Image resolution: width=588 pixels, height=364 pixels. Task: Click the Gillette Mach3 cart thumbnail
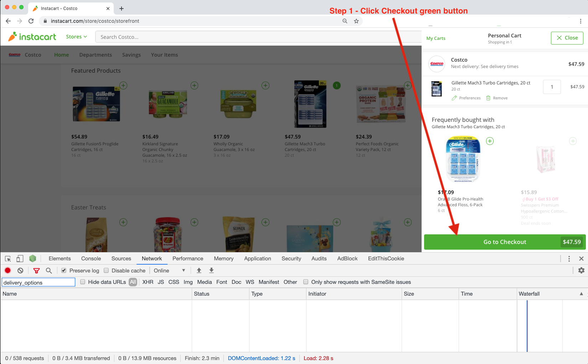(437, 89)
